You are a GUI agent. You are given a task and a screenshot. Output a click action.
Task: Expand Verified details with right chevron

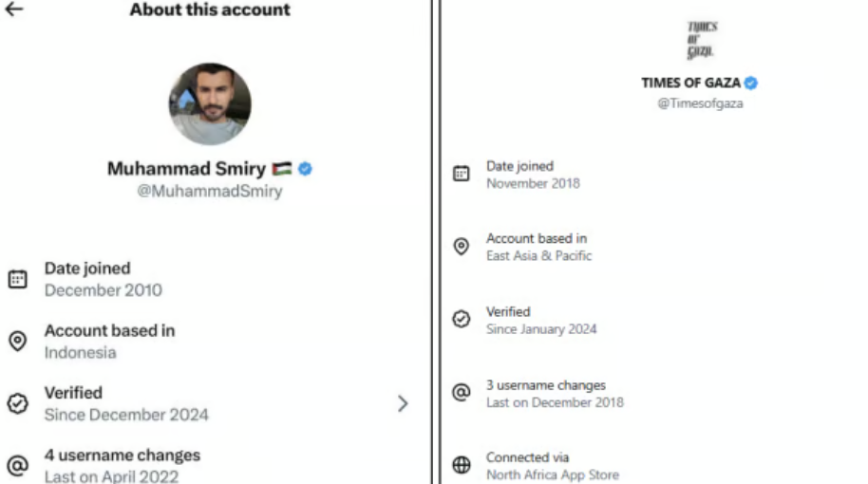coord(403,403)
